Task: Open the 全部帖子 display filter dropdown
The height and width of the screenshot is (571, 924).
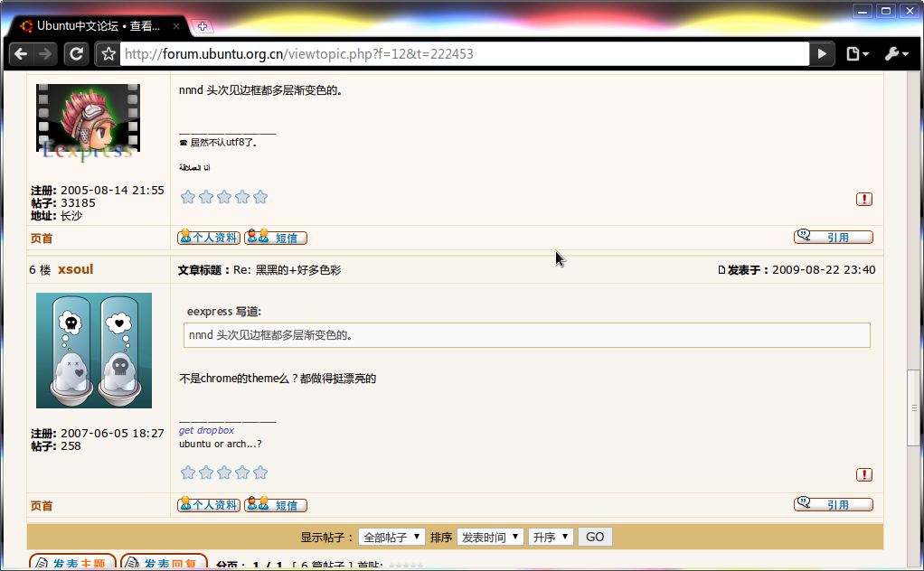Action: (391, 537)
